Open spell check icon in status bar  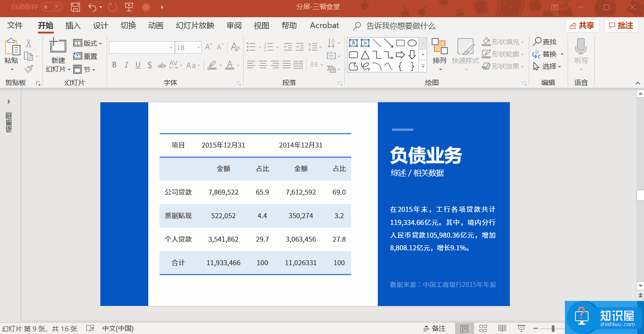90,328
